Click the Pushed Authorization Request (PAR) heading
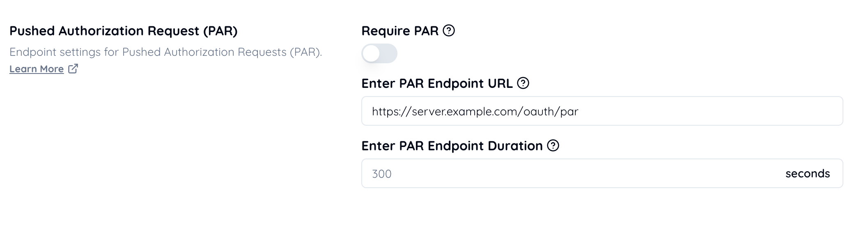868x239 pixels. point(123,31)
